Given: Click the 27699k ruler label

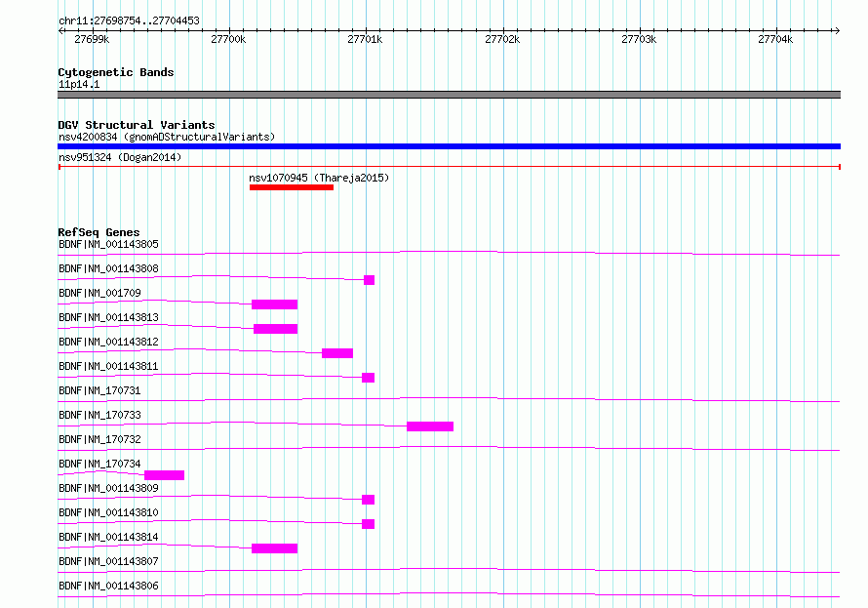Looking at the screenshot, I should (x=92, y=39).
